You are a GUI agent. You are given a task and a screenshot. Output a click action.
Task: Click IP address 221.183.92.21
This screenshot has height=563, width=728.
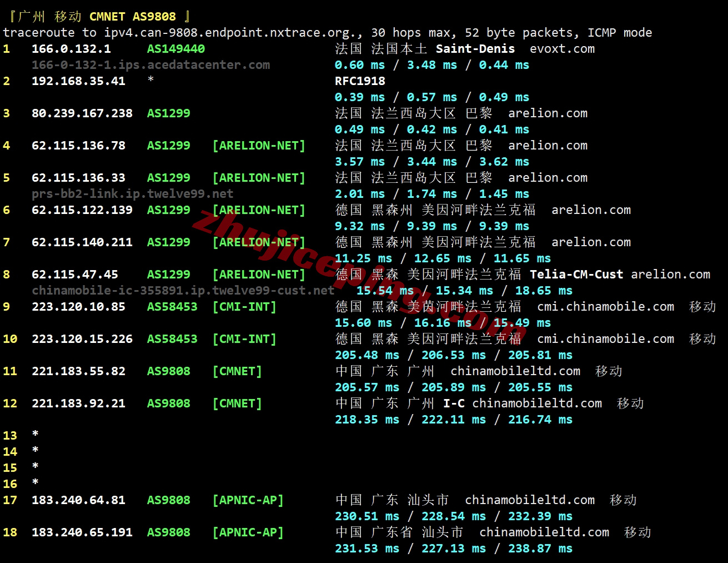78,403
